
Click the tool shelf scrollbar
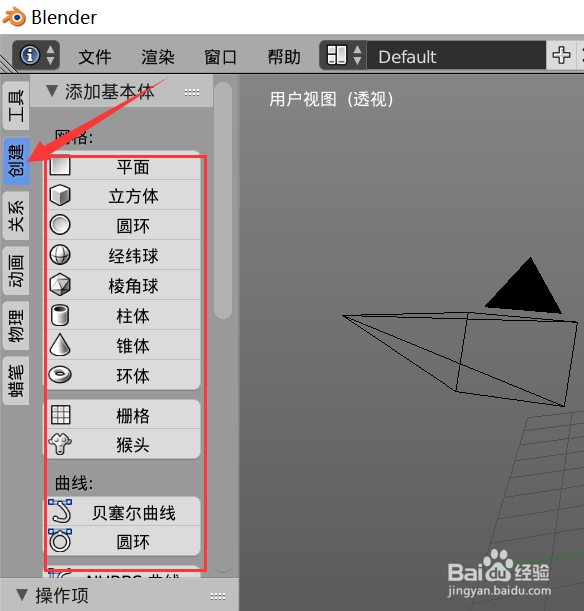click(x=223, y=201)
